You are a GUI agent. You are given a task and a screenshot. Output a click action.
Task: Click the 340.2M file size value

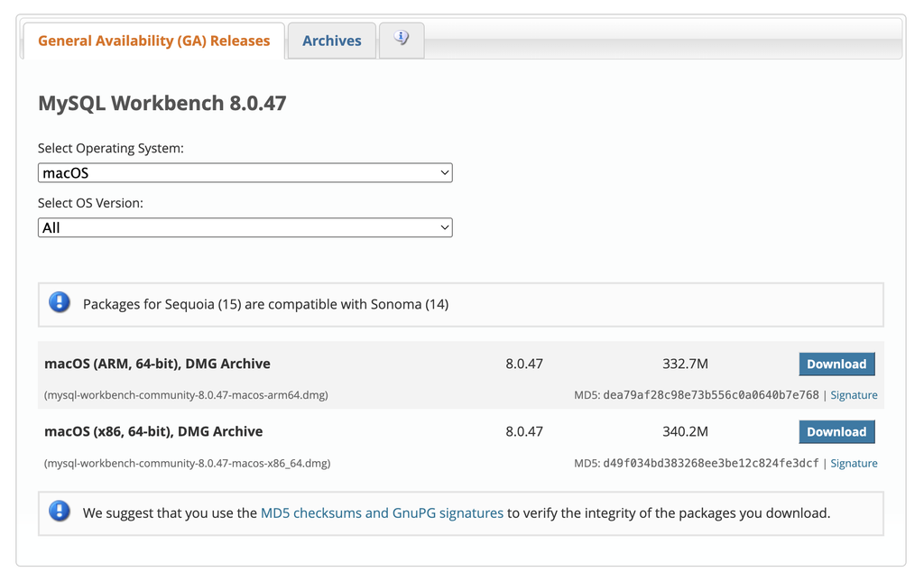(x=686, y=431)
